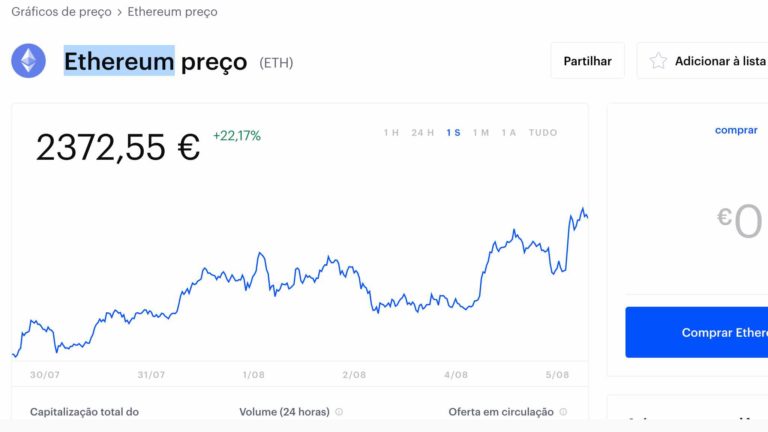Click Ethereum preço breadcrumb
This screenshot has width=768, height=432.
pyautogui.click(x=172, y=12)
